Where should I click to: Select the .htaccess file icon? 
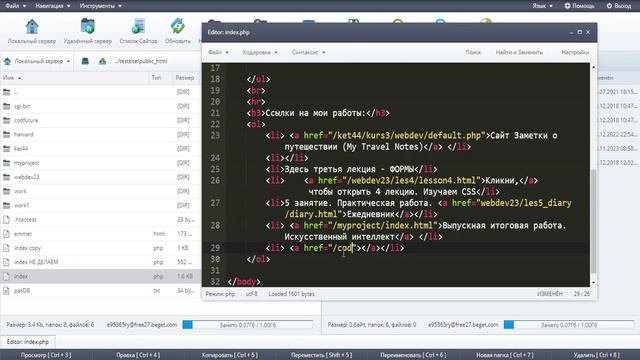(x=7, y=220)
